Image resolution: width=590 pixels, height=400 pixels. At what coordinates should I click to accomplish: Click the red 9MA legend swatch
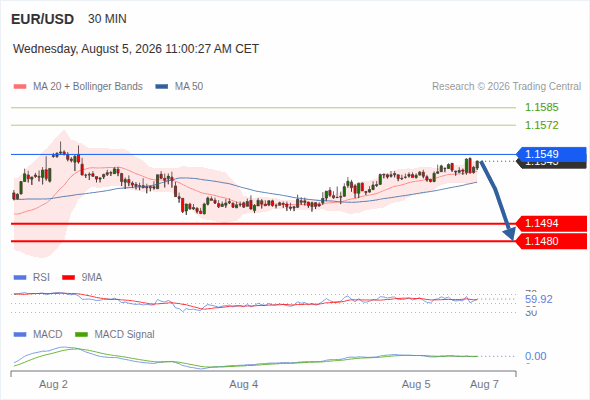(x=68, y=278)
